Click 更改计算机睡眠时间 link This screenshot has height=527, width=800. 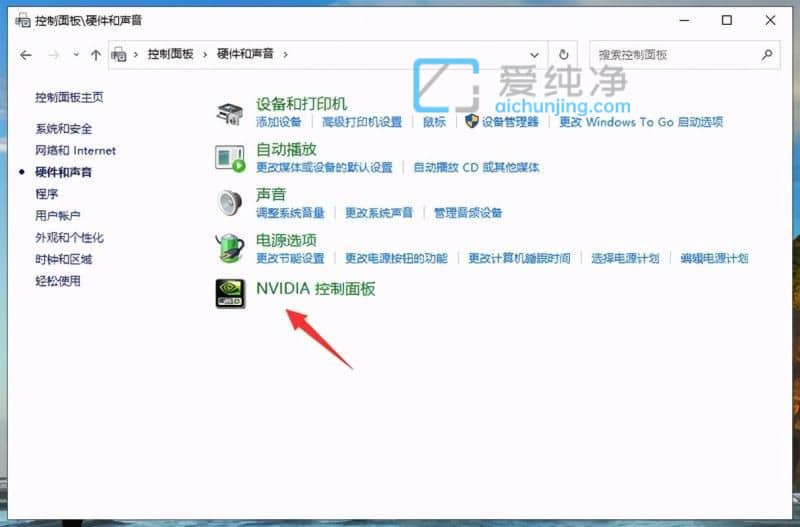pos(519,258)
